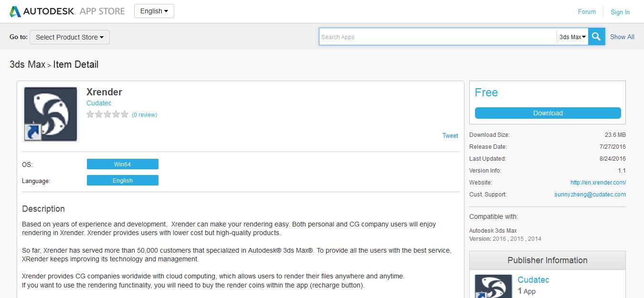The width and height of the screenshot is (644, 298).
Task: Click the Show All link
Action: click(622, 37)
